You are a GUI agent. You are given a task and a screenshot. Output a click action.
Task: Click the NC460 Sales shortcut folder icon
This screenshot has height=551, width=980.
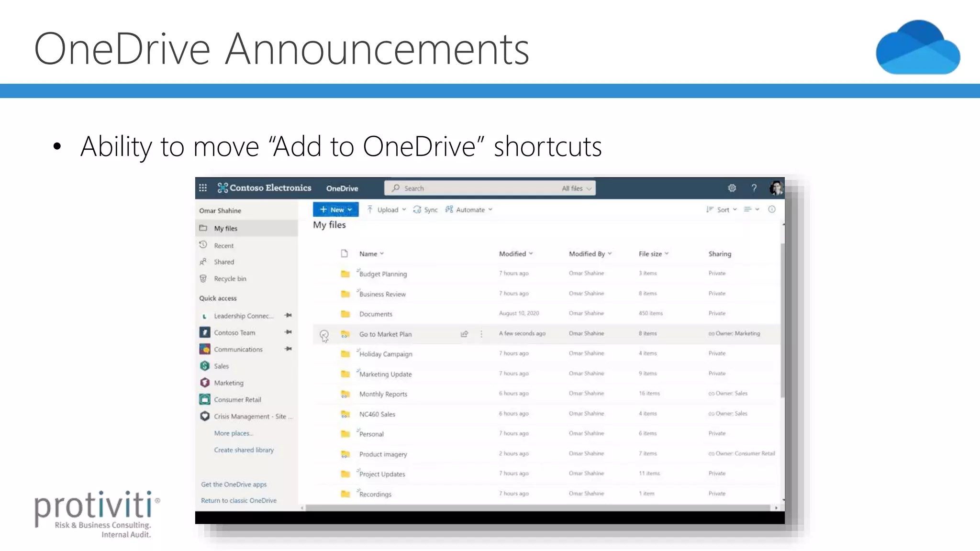coord(345,414)
